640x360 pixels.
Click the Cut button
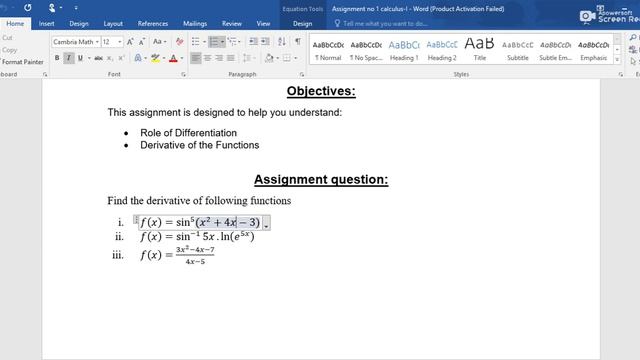click(x=7, y=38)
